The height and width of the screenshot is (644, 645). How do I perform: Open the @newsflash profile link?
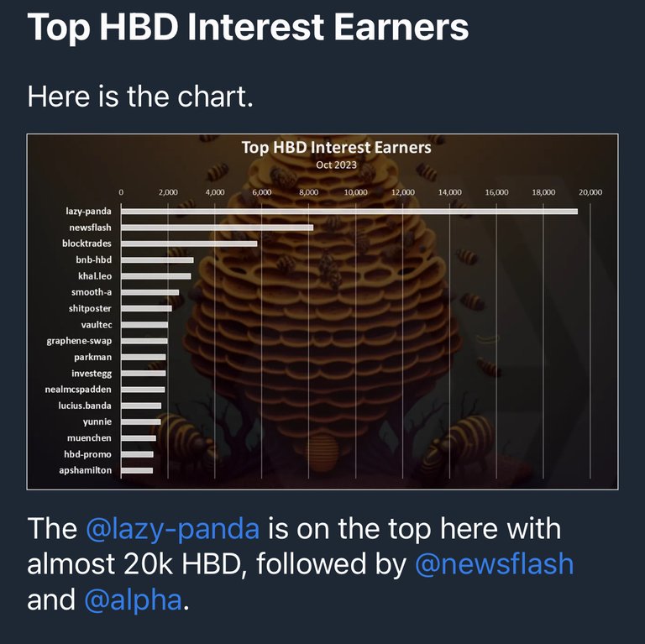[x=494, y=563]
